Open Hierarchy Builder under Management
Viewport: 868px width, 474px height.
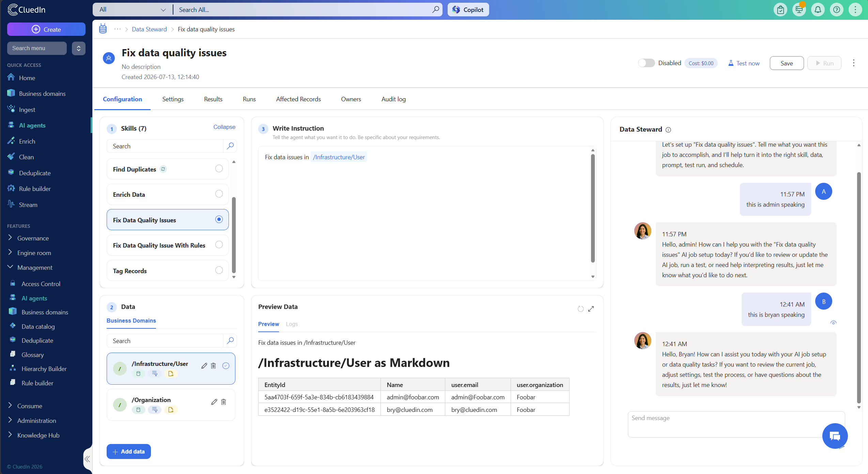pyautogui.click(x=44, y=369)
